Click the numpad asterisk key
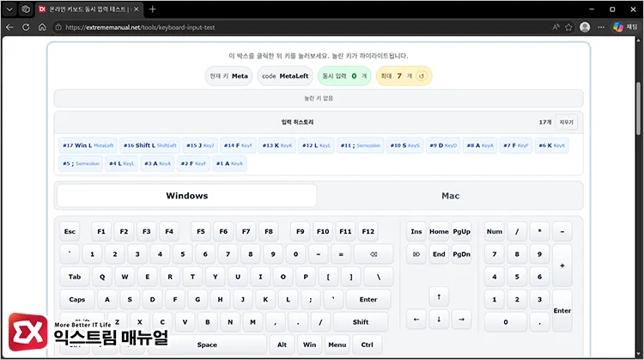This screenshot has height=360, width=644. click(x=539, y=231)
